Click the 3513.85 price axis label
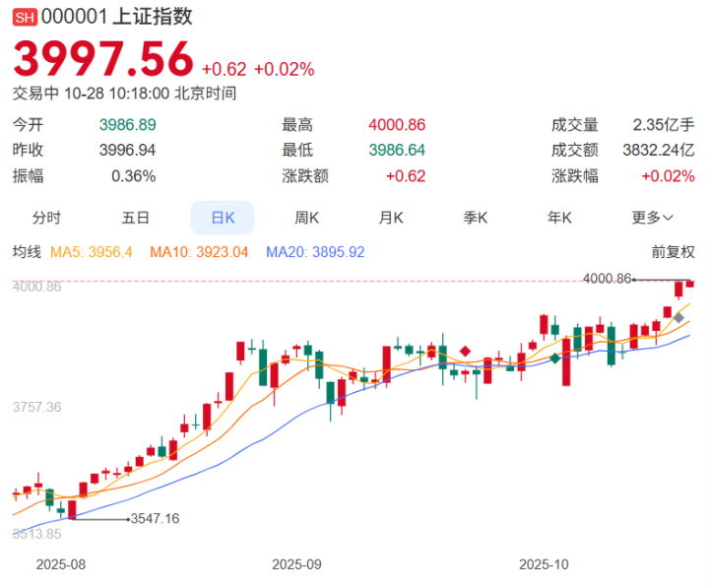Image resolution: width=709 pixels, height=588 pixels. [x=36, y=534]
